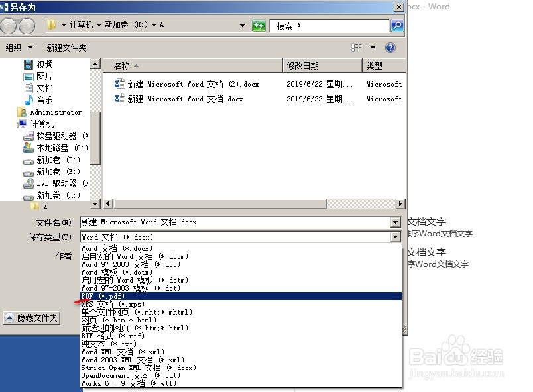The image size is (533, 392).
Task: Click file list horizontal scroll left arrow
Action: (x=108, y=204)
